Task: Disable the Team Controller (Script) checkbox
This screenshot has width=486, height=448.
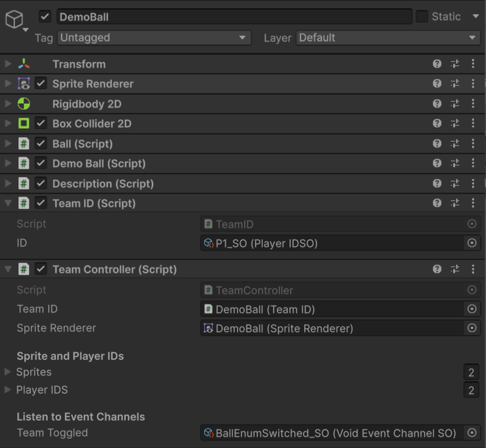Action: pos(41,269)
